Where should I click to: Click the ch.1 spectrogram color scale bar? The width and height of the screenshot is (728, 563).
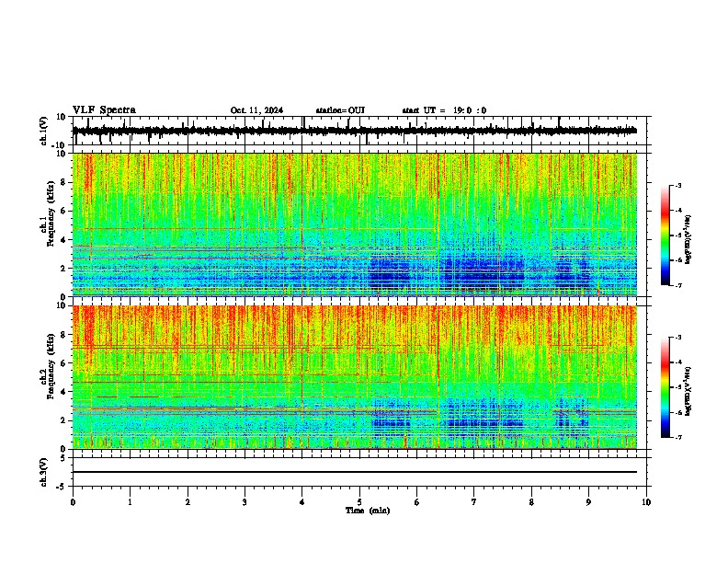665,236
